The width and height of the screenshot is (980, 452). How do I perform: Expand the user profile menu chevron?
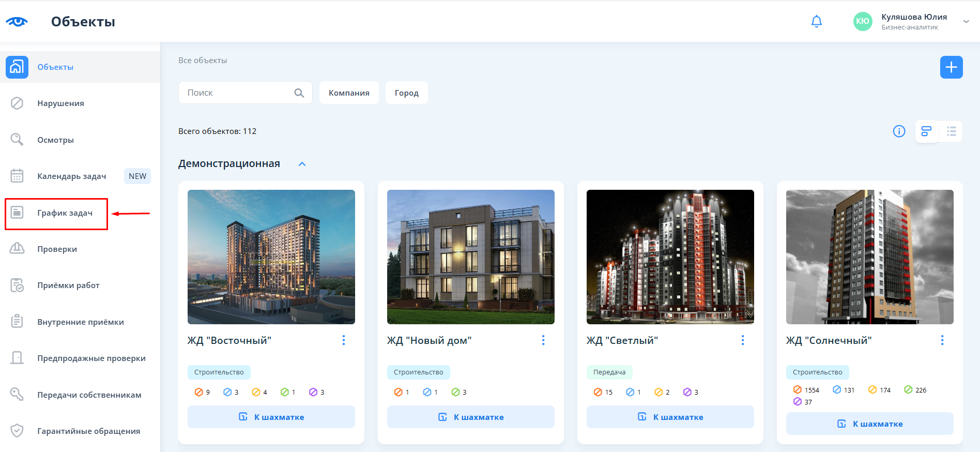pos(966,22)
